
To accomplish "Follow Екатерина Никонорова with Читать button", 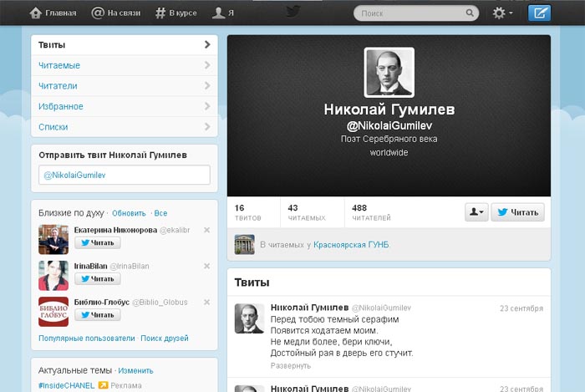I will pyautogui.click(x=98, y=243).
